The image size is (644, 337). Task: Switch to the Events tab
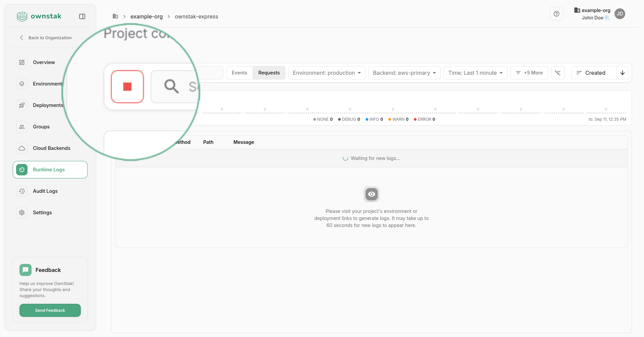click(x=239, y=73)
